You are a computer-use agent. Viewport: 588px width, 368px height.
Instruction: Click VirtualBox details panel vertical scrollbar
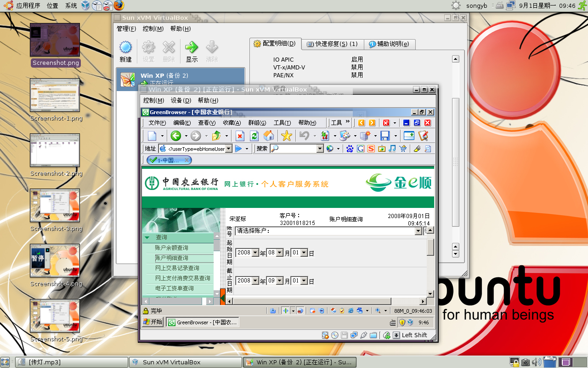455,156
